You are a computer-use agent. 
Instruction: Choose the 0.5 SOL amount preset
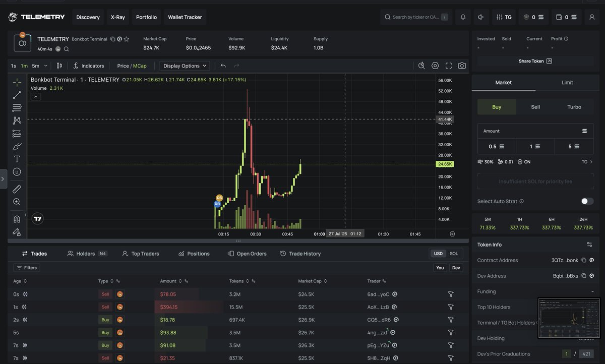pyautogui.click(x=497, y=146)
